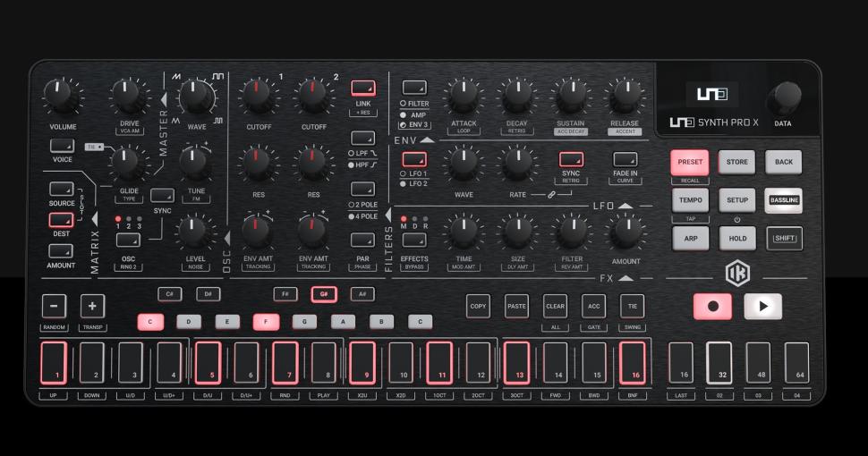Click the envelope DECAY knob

[517, 96]
